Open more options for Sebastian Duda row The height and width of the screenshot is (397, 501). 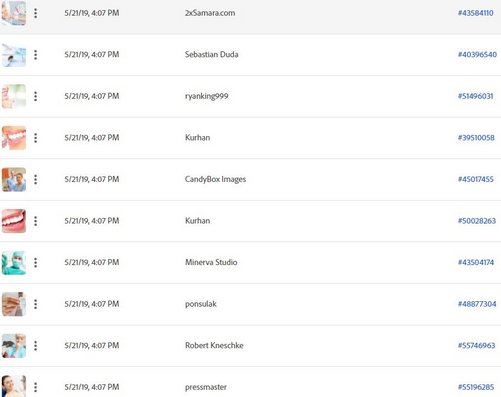pos(35,55)
